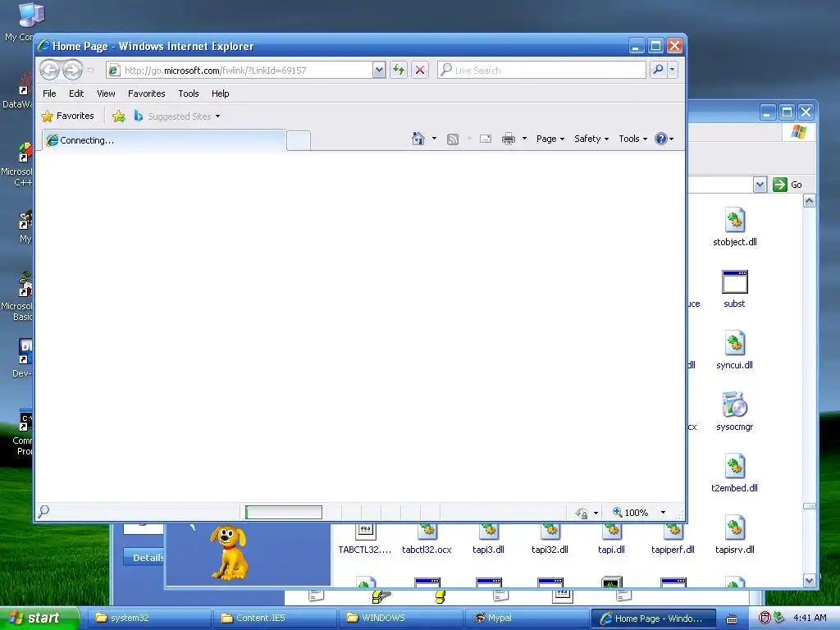
Task: Switch to system32 taskbar button
Action: pyautogui.click(x=148, y=619)
